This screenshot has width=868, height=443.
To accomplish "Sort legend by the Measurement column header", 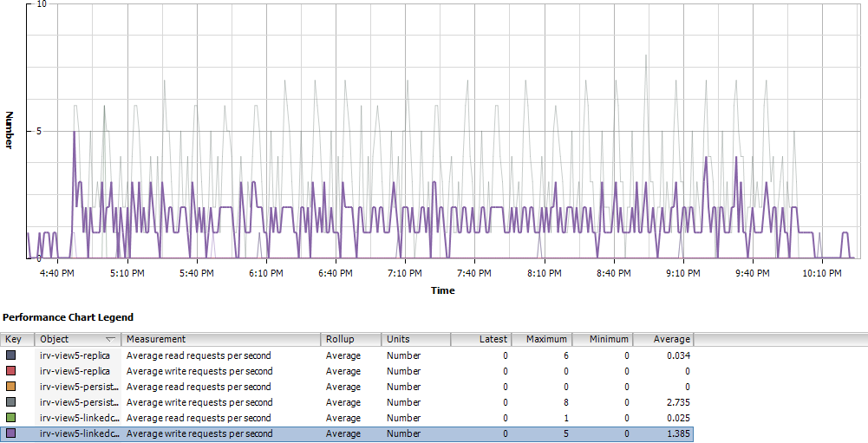I will point(221,339).
